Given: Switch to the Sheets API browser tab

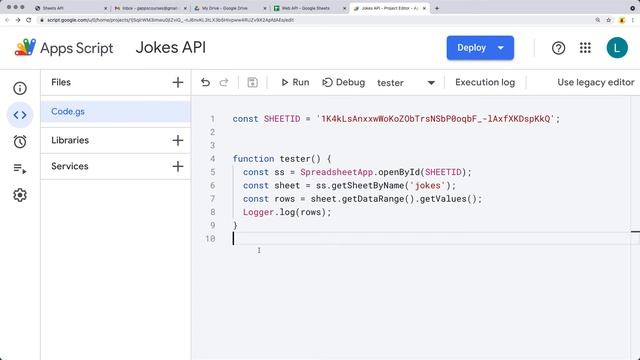Looking at the screenshot, I should (71, 8).
